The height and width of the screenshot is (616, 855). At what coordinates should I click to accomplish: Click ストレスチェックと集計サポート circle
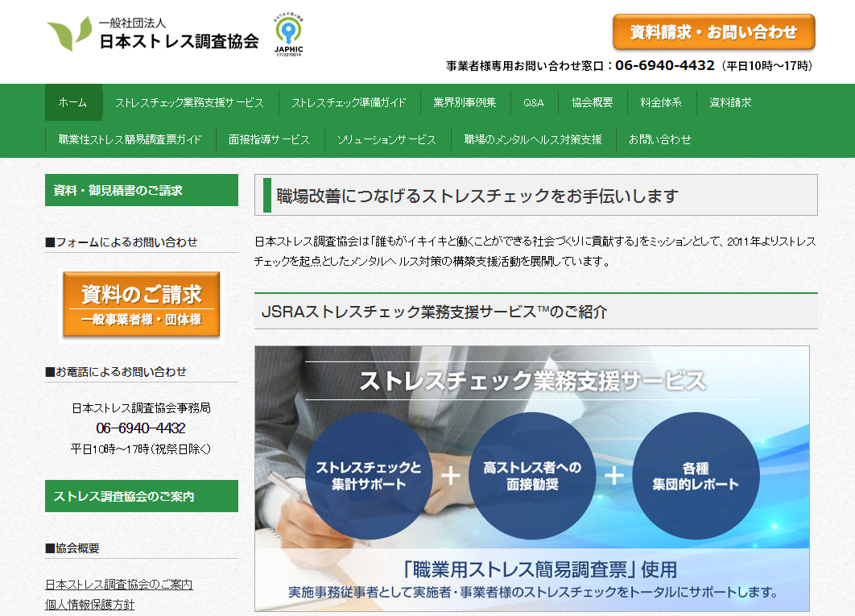369,476
